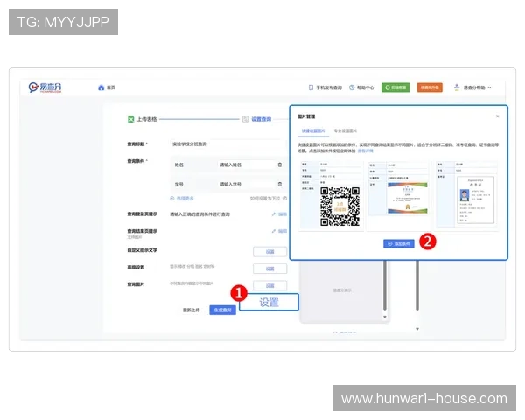525x420 pixels.
Task: Open 帮助中心 help center
Action: pyautogui.click(x=361, y=87)
